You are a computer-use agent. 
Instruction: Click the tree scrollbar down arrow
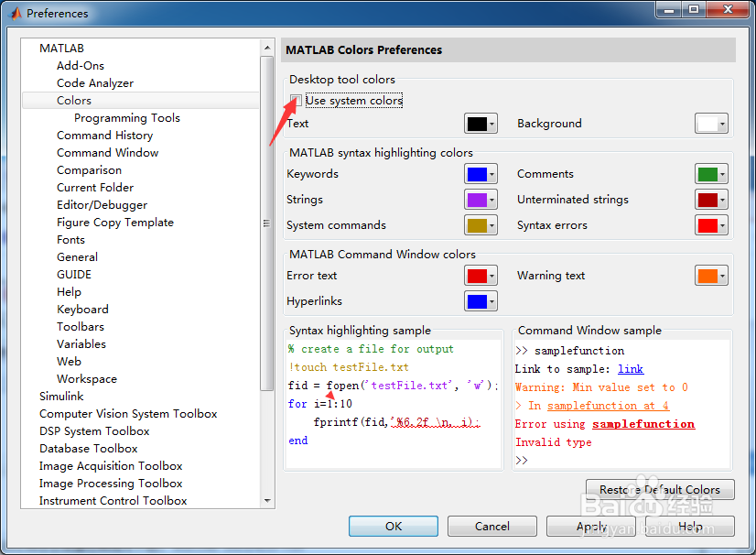click(x=267, y=500)
